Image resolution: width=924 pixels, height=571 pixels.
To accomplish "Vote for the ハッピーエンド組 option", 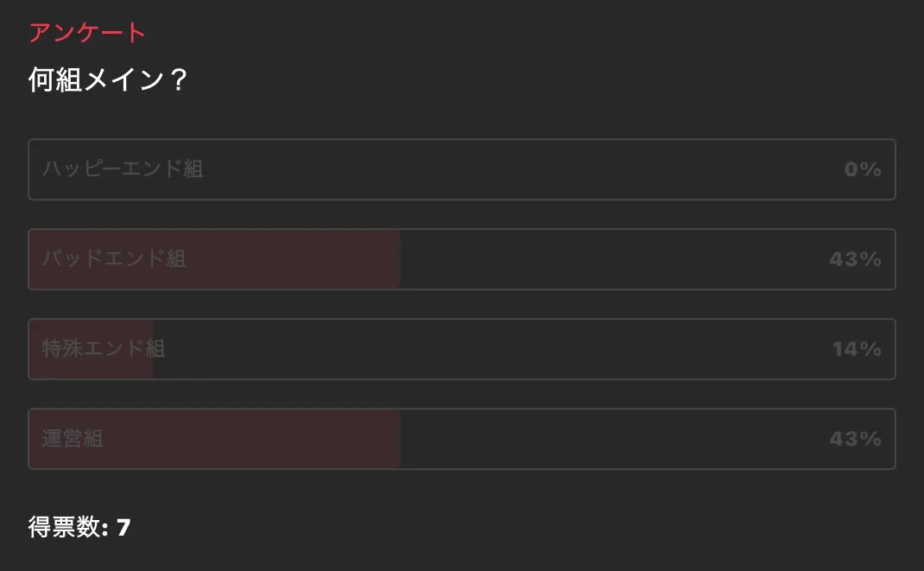I will point(123,169).
